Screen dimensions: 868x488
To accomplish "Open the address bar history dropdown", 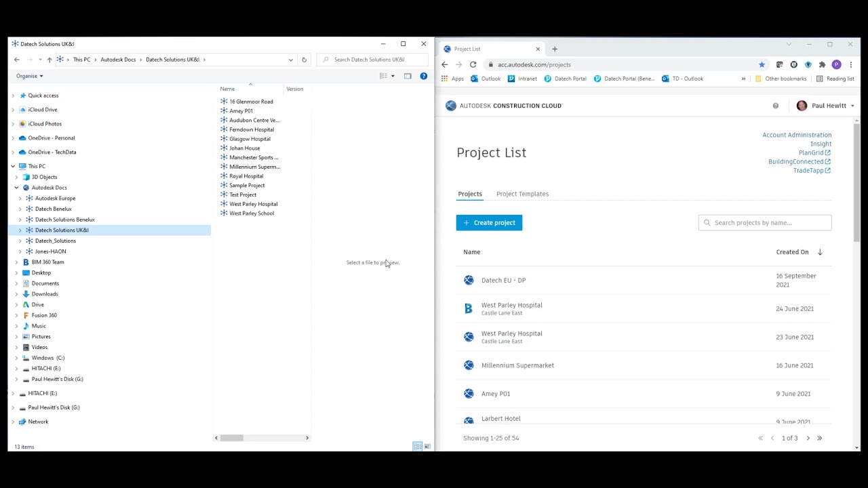I will (x=291, y=60).
